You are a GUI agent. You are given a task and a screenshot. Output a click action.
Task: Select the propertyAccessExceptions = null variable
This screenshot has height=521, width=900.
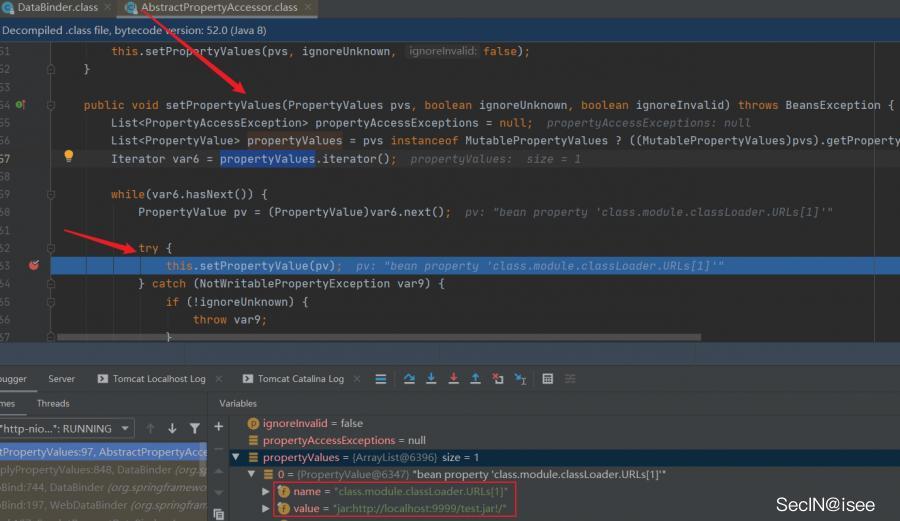click(344, 441)
